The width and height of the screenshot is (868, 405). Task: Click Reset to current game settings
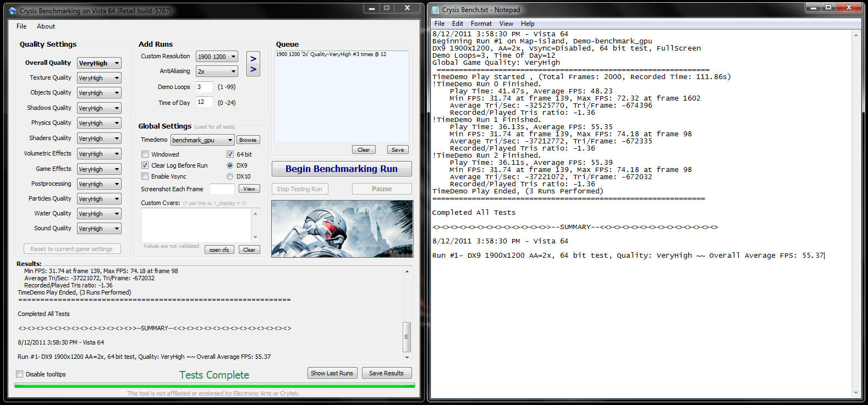coord(72,249)
